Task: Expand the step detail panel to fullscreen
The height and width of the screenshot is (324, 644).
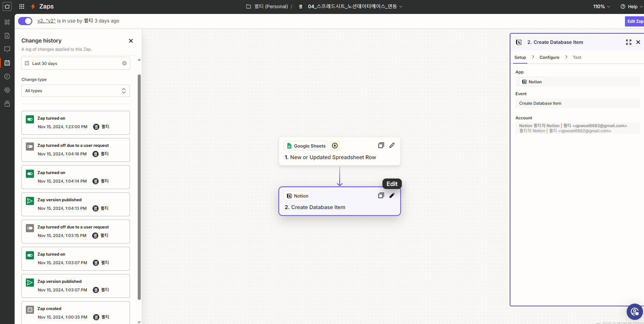Action: pyautogui.click(x=629, y=42)
